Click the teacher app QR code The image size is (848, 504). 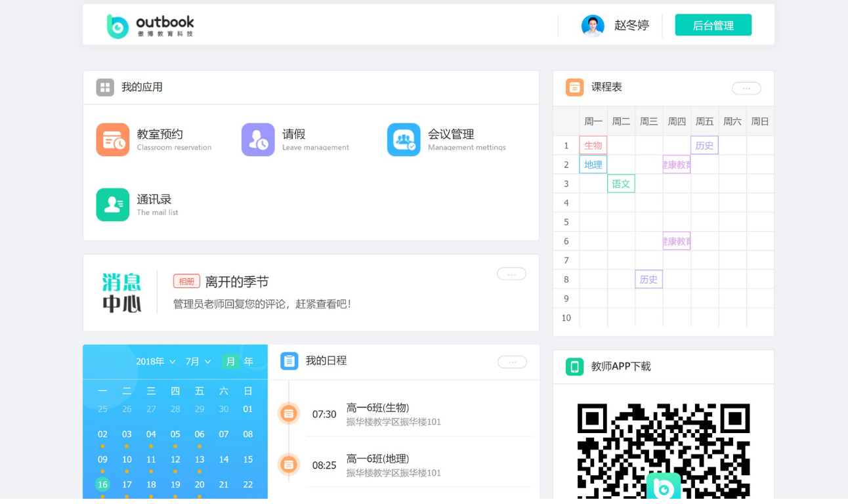[664, 451]
